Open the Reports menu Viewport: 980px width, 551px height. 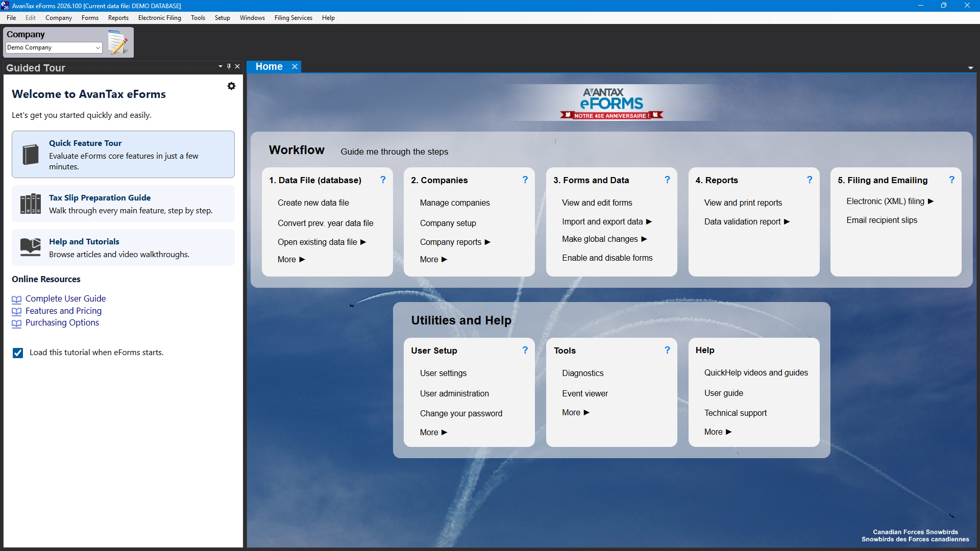118,17
